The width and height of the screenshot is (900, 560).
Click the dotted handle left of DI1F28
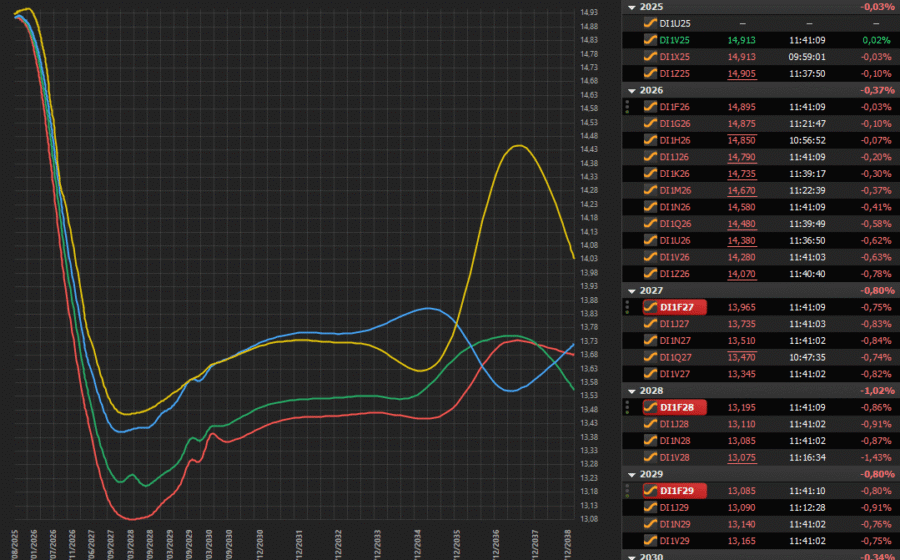[627, 407]
